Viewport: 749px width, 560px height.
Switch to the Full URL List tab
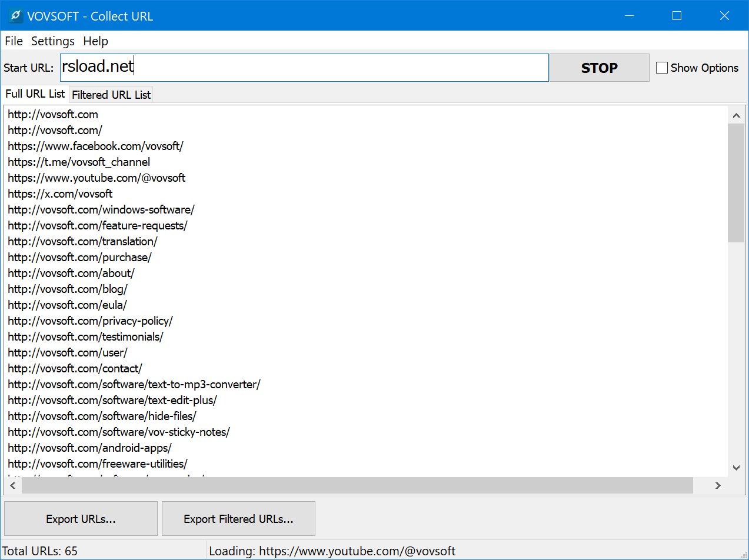34,94
